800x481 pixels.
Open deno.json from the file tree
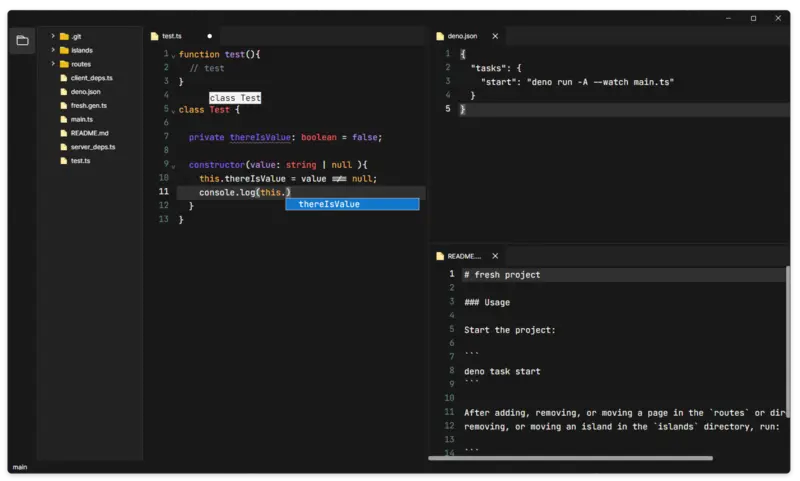86,91
